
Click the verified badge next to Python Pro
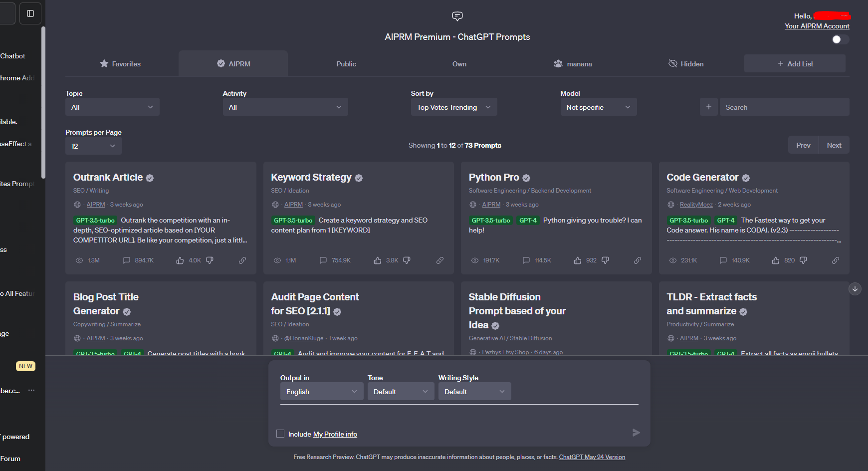click(x=526, y=178)
